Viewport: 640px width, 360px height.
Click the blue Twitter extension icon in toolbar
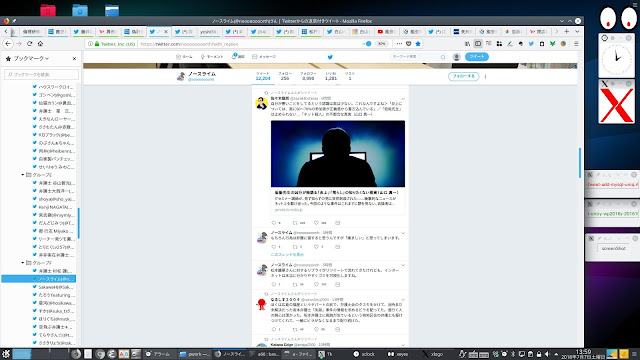tap(531, 44)
